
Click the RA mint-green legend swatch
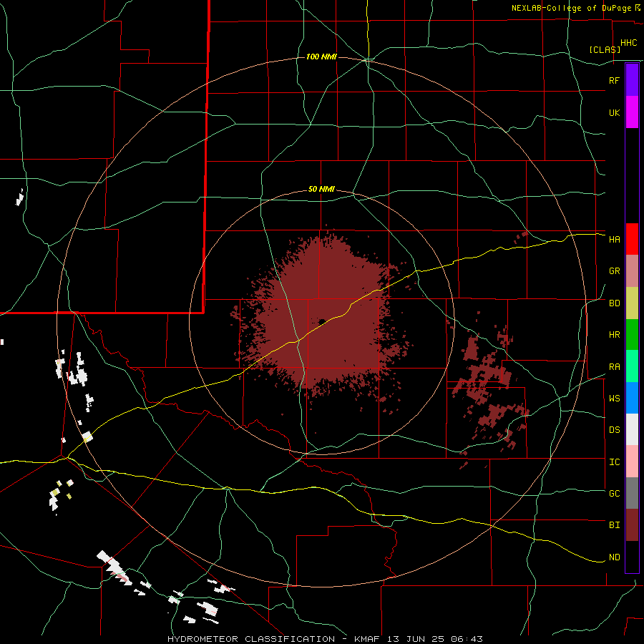pyautogui.click(x=632, y=366)
